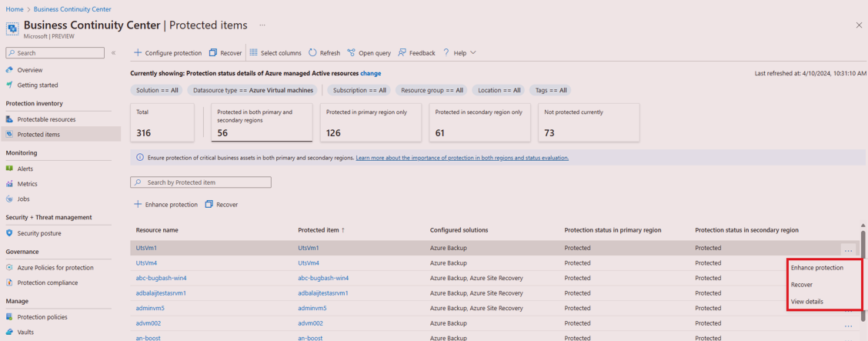Select the Not protected currently card
The width and height of the screenshot is (868, 341).
[x=588, y=123]
